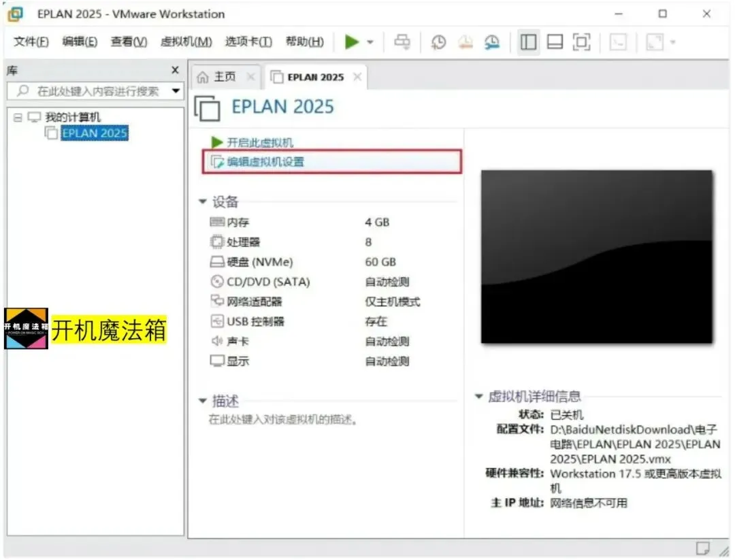This screenshot has height=560, width=735.
Task: Click 开启此虚拟机 to power on
Action: coord(260,142)
